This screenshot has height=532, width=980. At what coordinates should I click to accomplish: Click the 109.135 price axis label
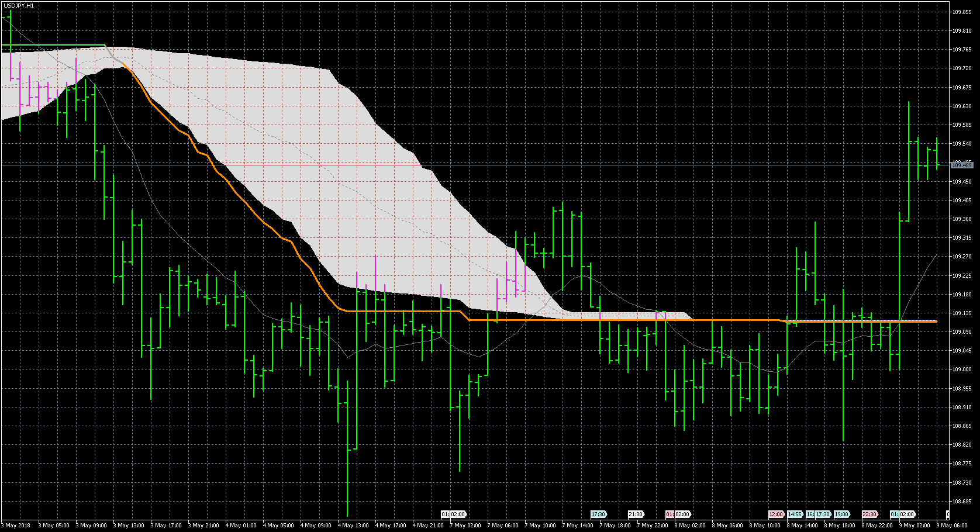[x=962, y=313]
